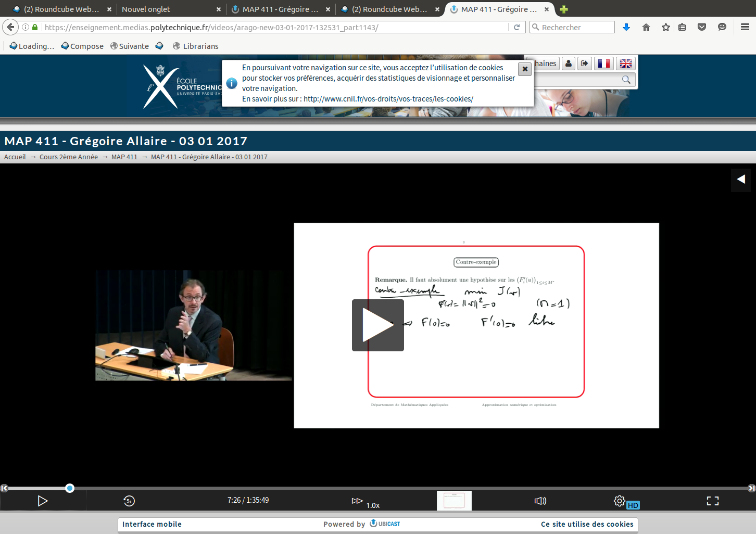Bookmark this page with the star
756x534 pixels.
[665, 27]
